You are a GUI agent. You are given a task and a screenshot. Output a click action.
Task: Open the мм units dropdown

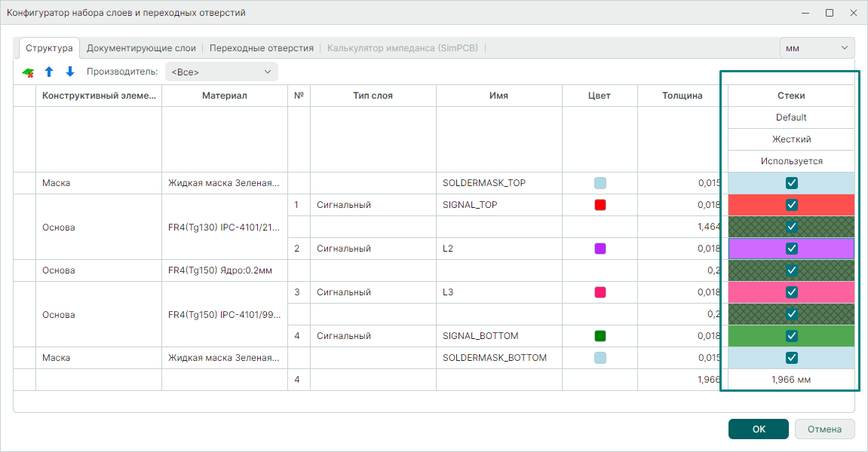[817, 48]
